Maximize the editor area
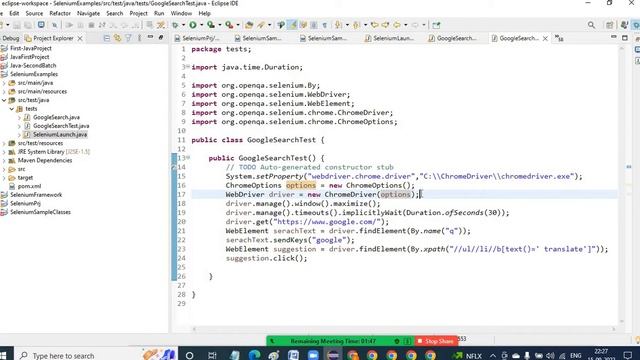This screenshot has width=640, height=360. click(625, 38)
